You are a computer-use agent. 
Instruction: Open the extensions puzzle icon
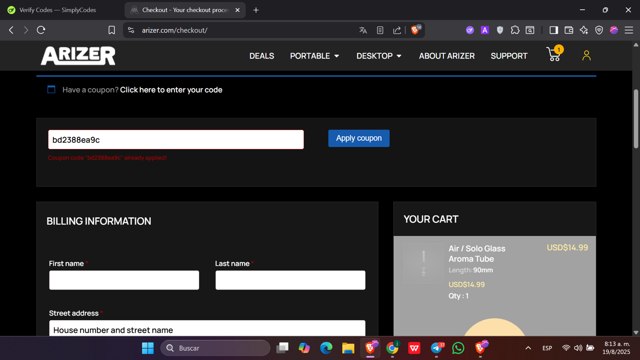click(515, 30)
